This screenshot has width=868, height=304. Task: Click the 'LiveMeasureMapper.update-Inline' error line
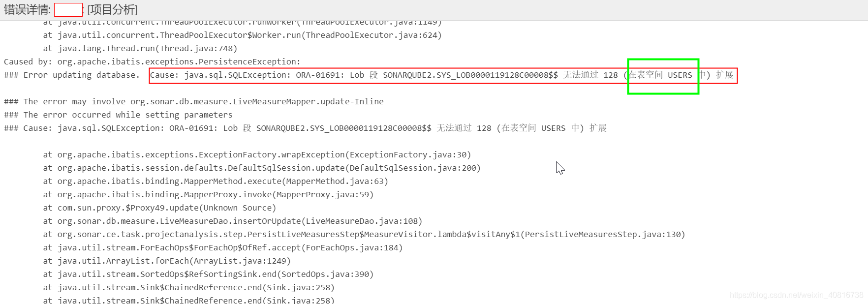point(194,102)
